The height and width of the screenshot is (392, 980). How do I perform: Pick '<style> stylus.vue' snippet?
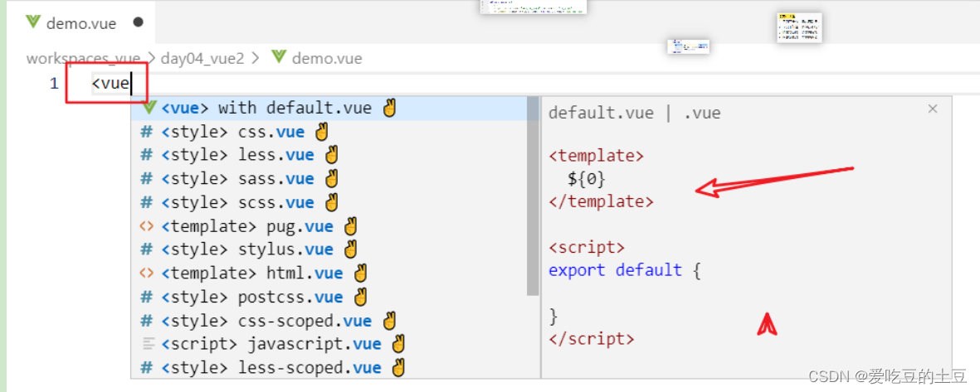coord(246,249)
